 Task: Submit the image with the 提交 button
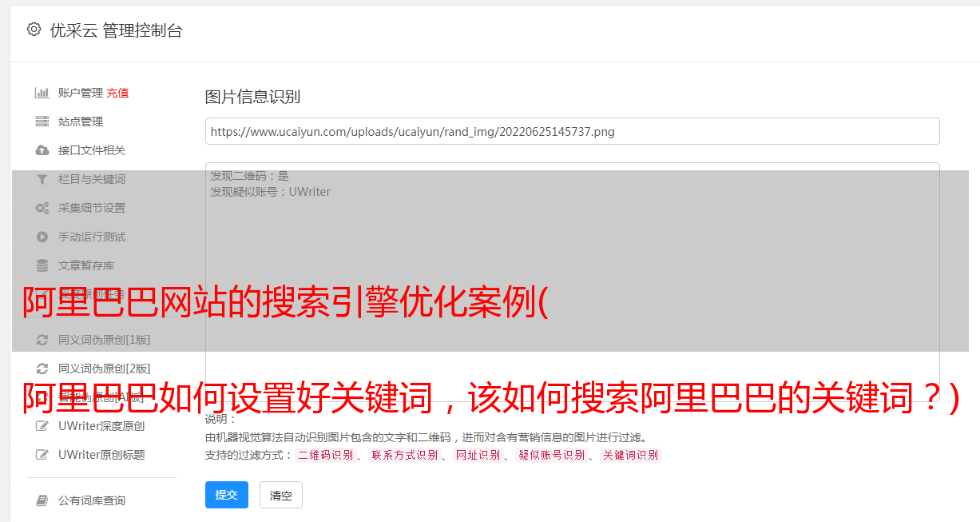227,495
